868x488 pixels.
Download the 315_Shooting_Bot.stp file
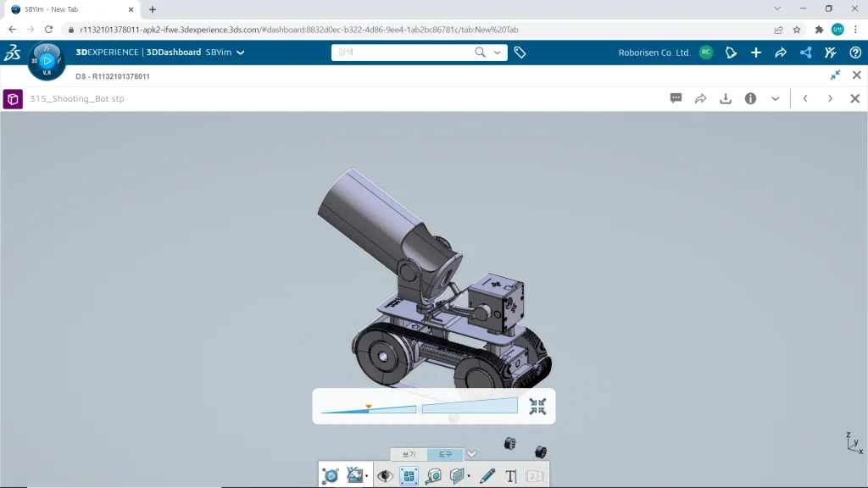(x=726, y=98)
